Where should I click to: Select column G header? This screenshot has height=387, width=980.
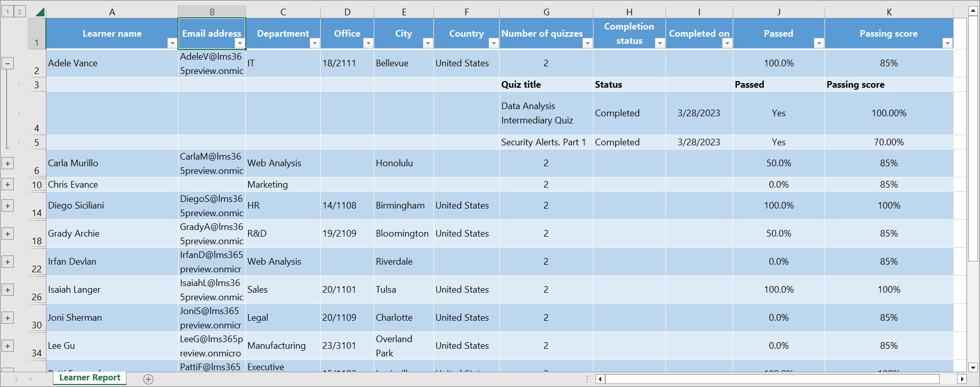(x=546, y=12)
